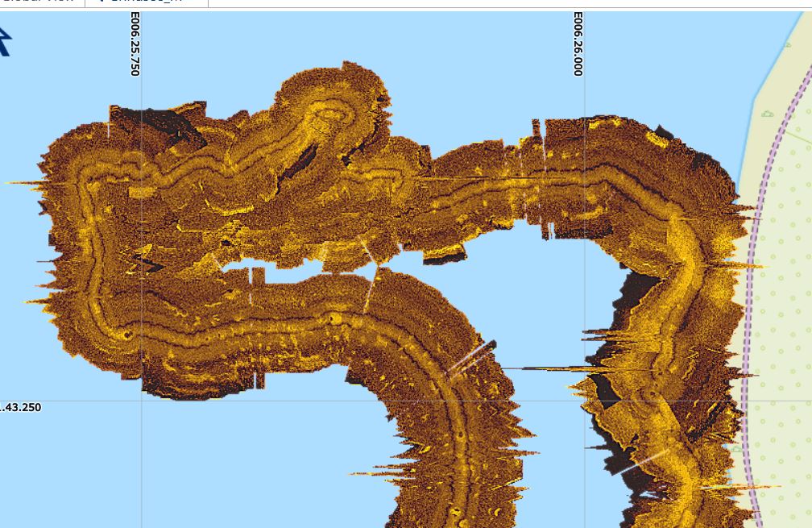Click grid crossing of E006.26.000 and 43.250
This screenshot has width=812, height=528.
[x=585, y=401]
